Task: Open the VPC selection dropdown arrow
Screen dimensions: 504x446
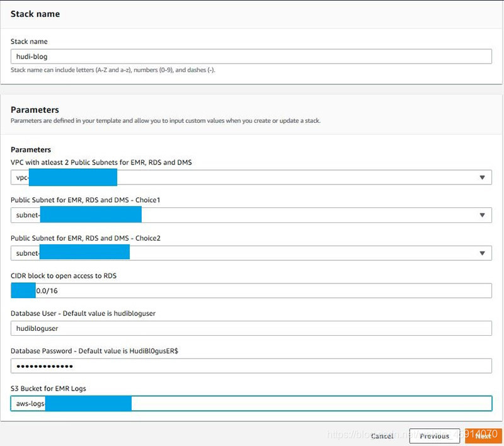Action: (482, 178)
